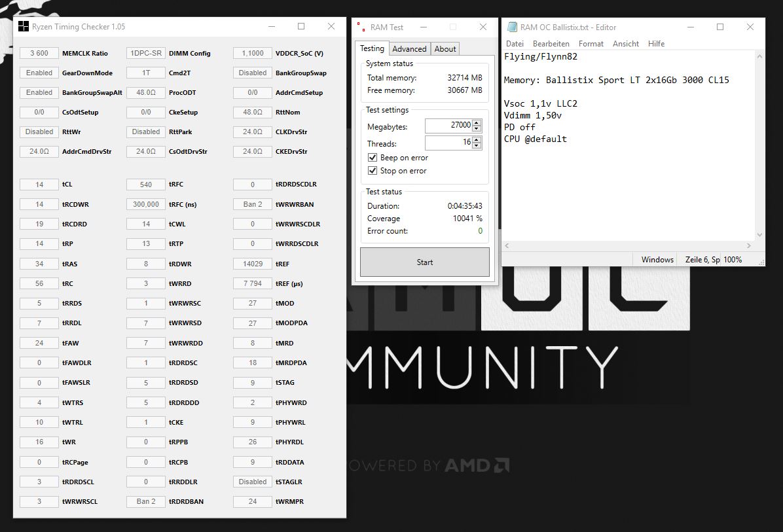
Task: Click the Ryzen Timing Checker app icon
Action: pyautogui.click(x=24, y=26)
